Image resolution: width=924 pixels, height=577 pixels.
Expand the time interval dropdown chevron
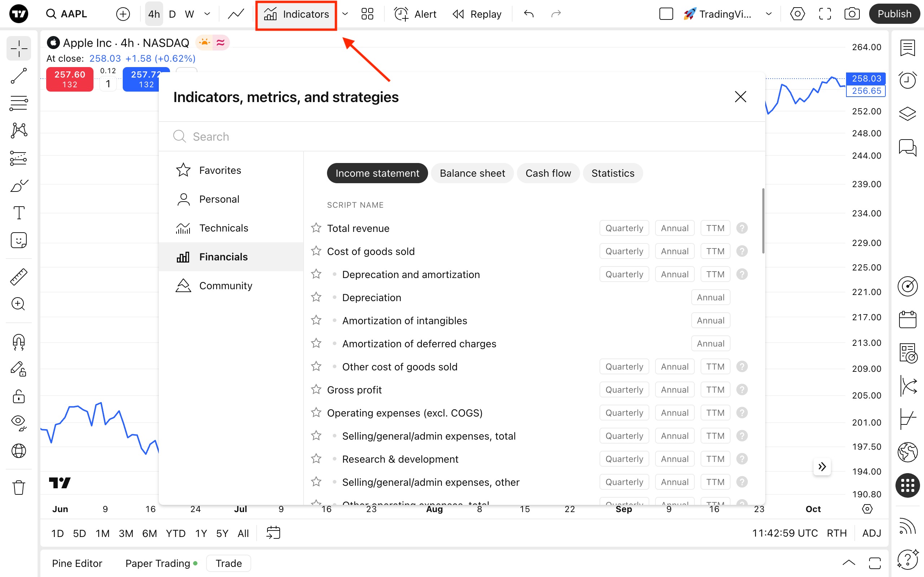point(207,14)
